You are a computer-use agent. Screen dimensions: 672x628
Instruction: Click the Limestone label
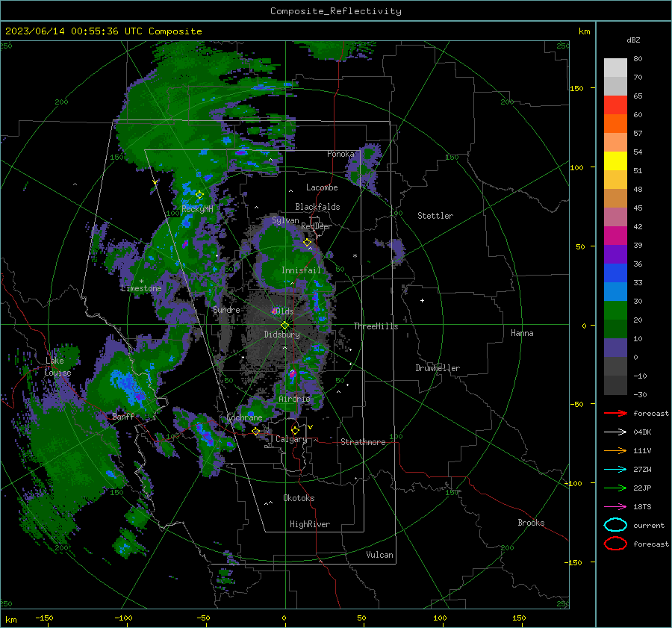click(x=141, y=288)
